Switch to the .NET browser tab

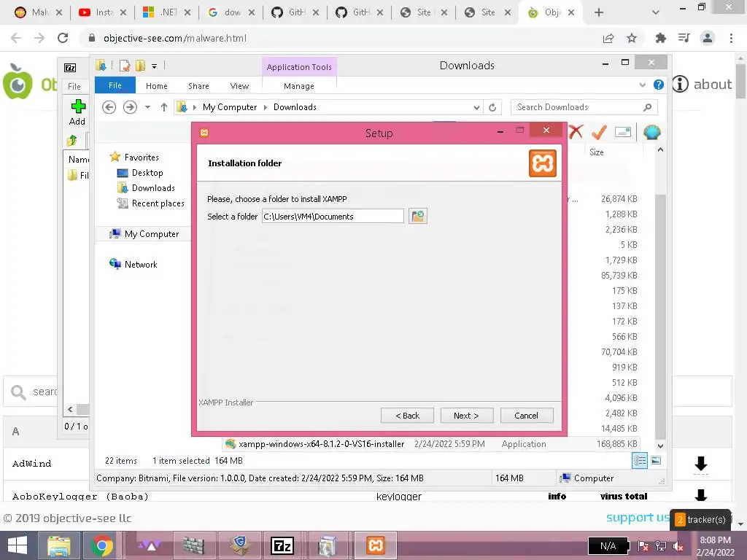pyautogui.click(x=167, y=12)
